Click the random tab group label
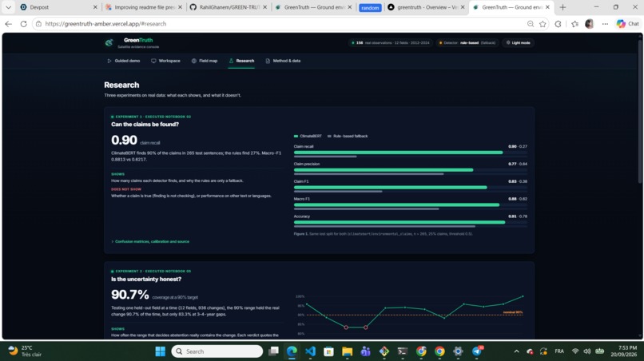Screen dimensions: 644x361 click(370, 7)
